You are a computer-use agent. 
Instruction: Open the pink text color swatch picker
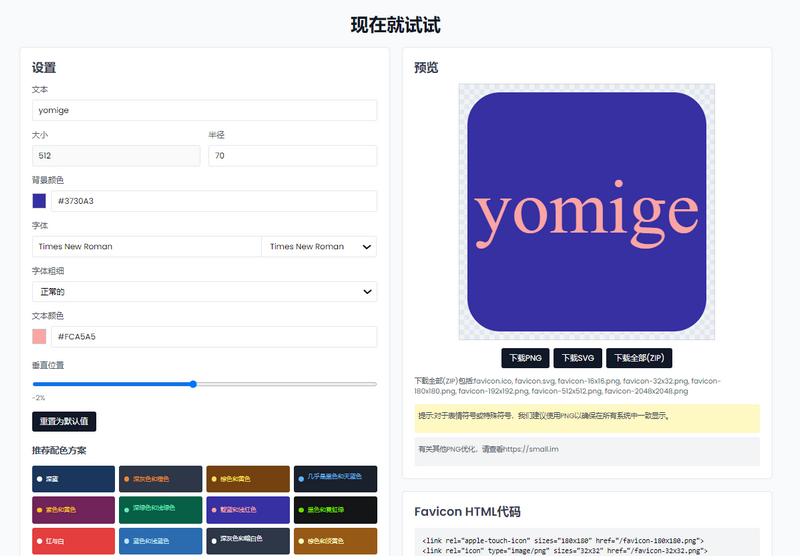click(39, 337)
